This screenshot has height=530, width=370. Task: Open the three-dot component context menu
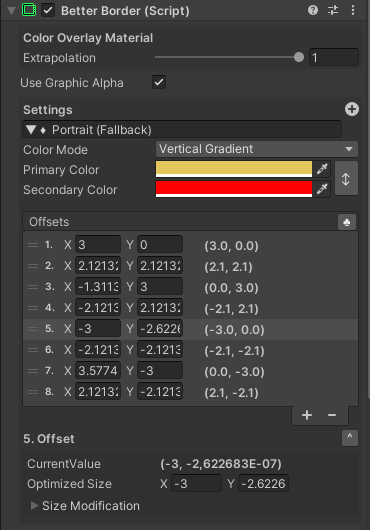(x=353, y=10)
